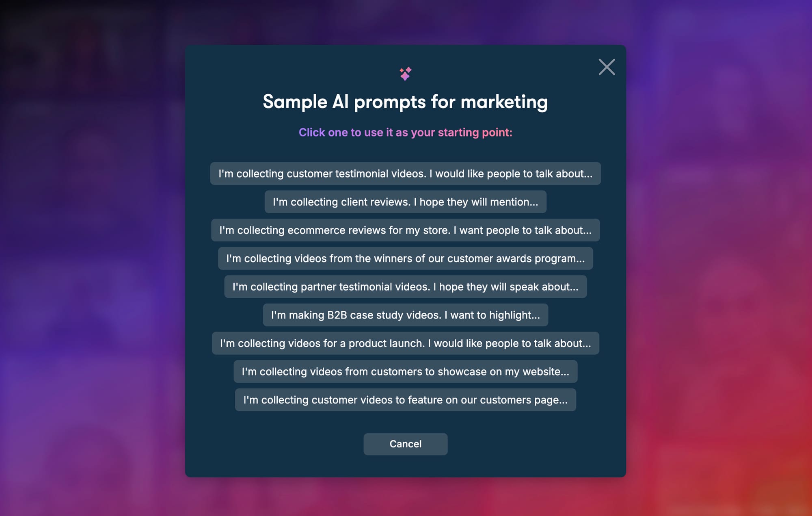
Task: Click the prompt mentioning collecting videos from customers
Action: [405, 371]
